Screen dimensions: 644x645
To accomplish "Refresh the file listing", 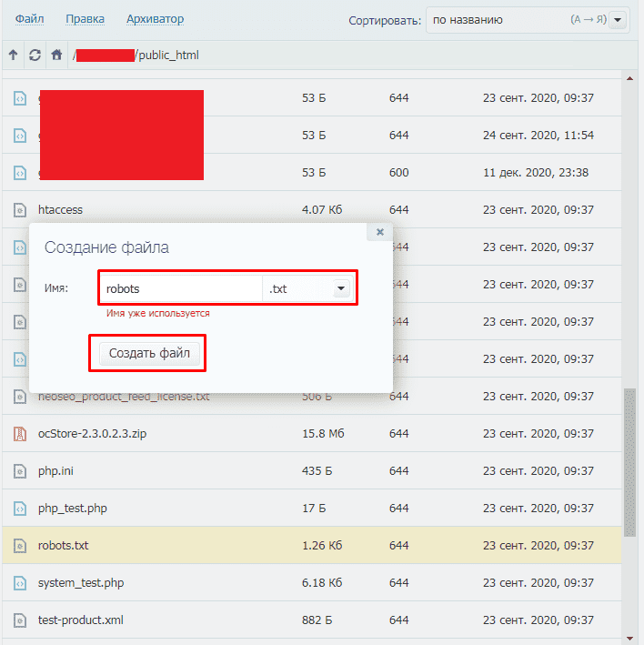I will click(35, 55).
